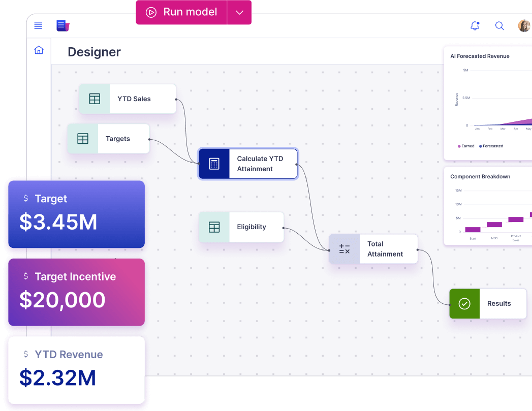Click the Eligibility table icon

click(x=214, y=227)
